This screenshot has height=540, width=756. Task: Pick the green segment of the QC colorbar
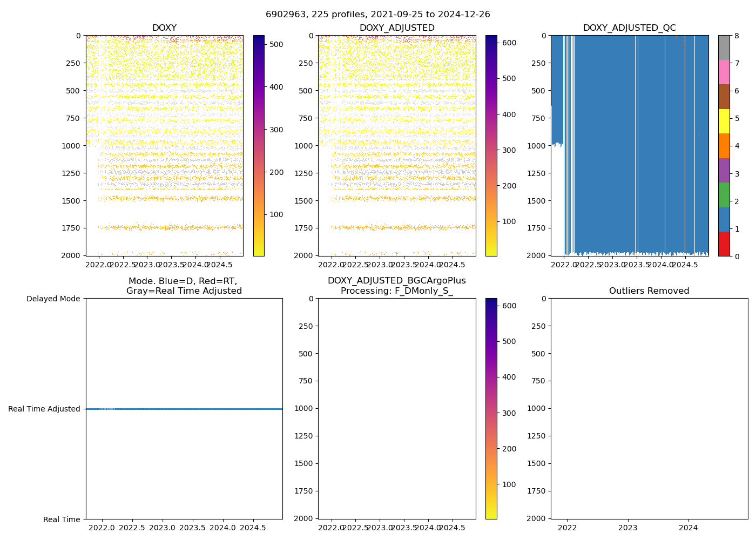(x=724, y=195)
